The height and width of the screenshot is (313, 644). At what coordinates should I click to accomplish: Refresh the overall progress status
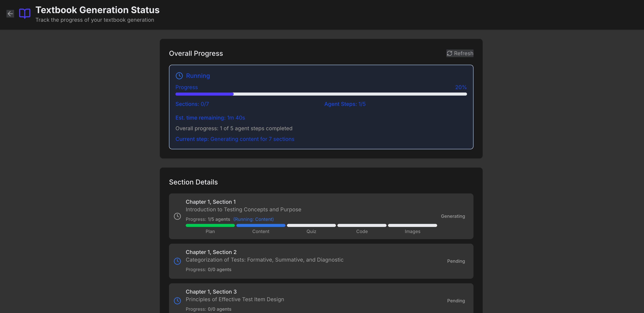click(460, 53)
